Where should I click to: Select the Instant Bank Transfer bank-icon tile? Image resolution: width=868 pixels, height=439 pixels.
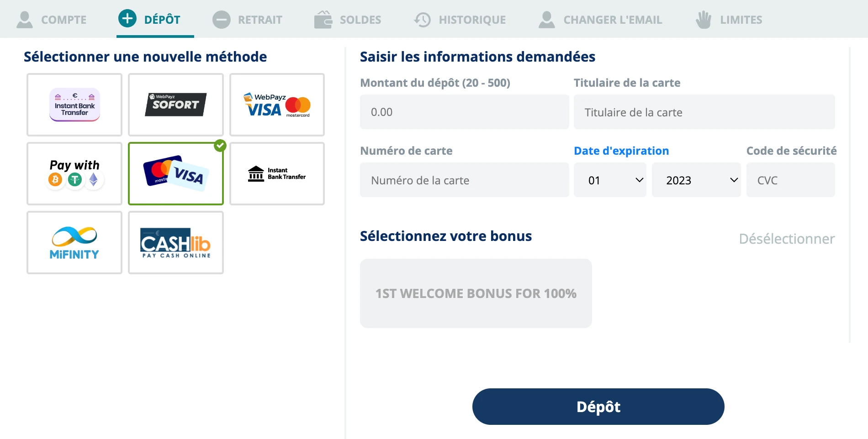[277, 173]
